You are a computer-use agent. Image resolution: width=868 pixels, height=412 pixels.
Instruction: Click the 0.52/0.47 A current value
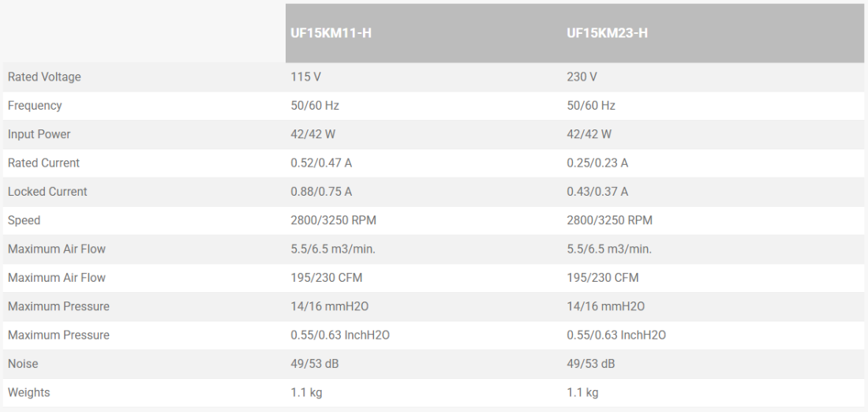[322, 163]
